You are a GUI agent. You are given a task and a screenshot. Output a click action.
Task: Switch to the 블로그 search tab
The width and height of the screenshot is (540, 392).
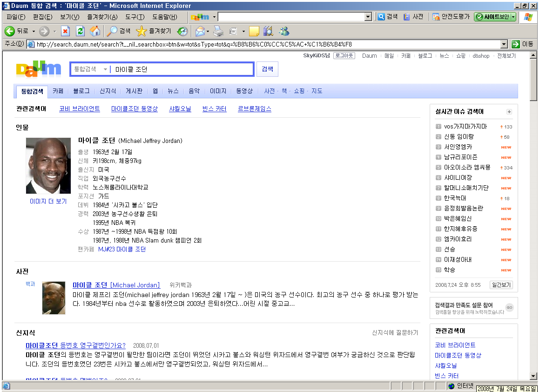[81, 91]
